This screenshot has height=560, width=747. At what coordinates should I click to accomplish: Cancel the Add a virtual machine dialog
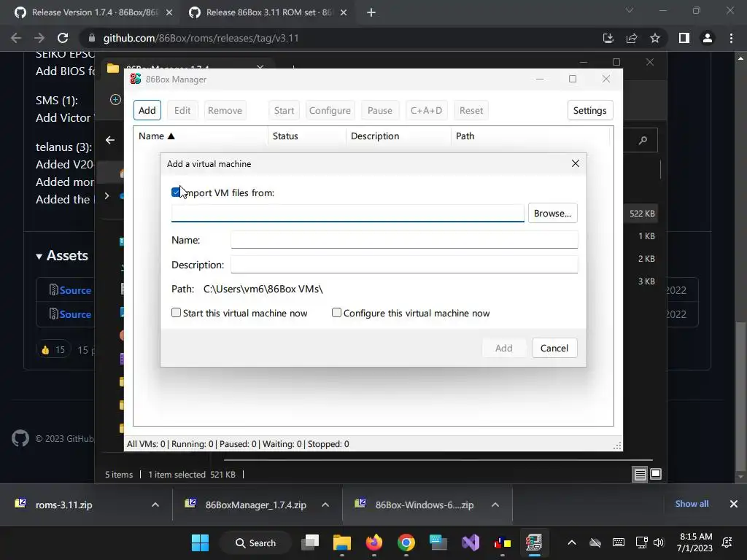[554, 348]
